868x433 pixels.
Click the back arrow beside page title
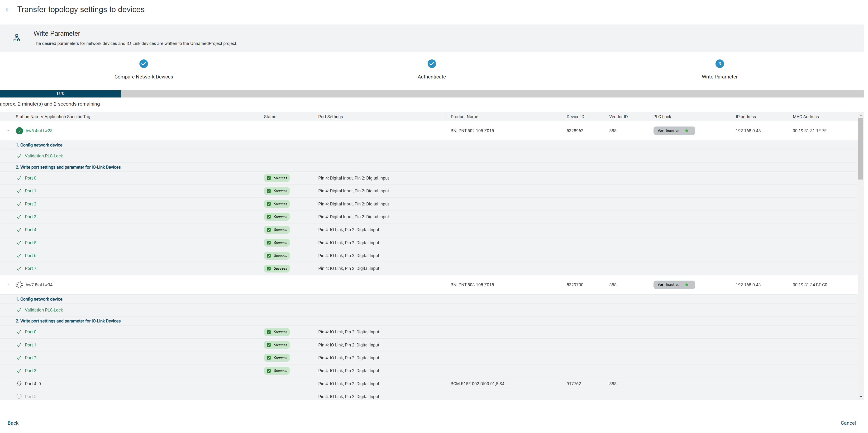7,10
